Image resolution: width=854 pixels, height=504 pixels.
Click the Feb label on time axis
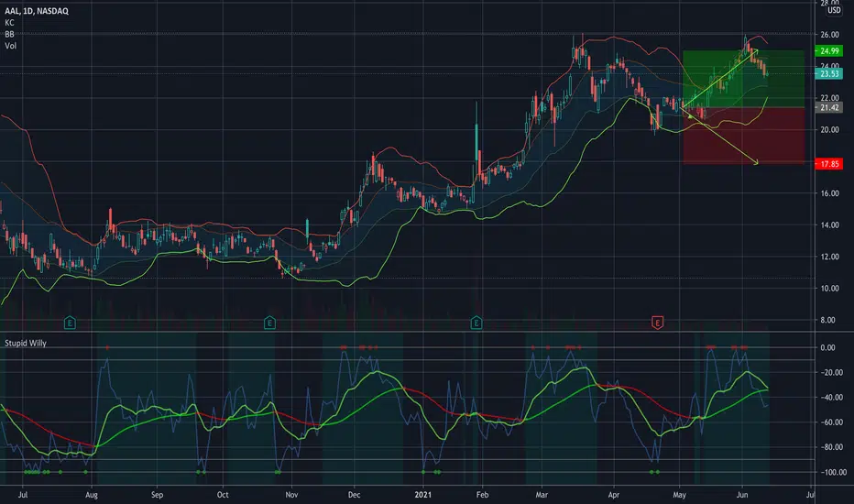(482, 495)
